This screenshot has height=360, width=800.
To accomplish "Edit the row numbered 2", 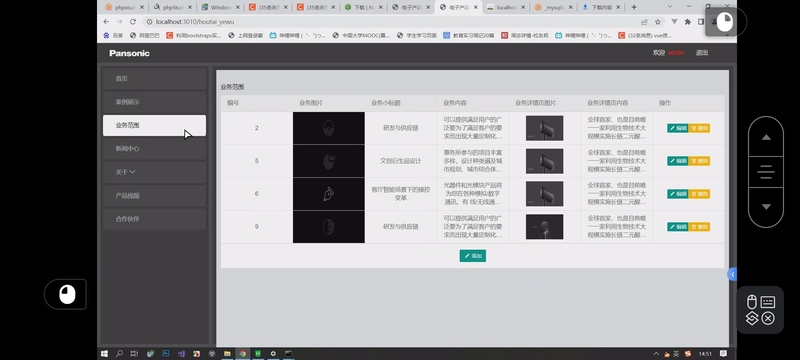I will click(678, 128).
